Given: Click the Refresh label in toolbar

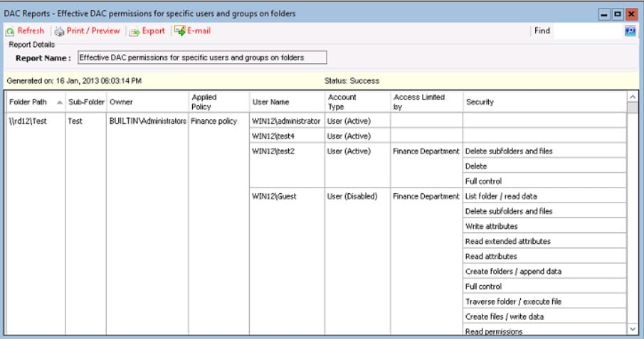Looking at the screenshot, I should (31, 31).
